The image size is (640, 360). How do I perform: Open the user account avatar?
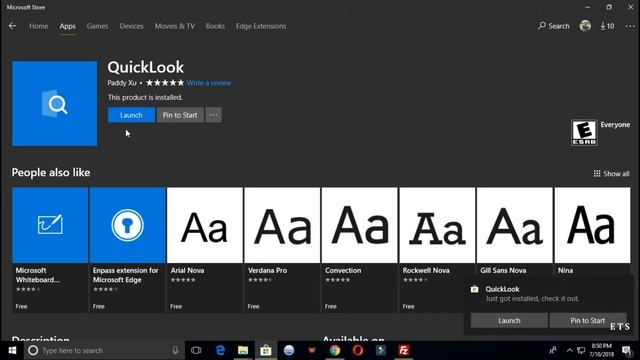[585, 26]
